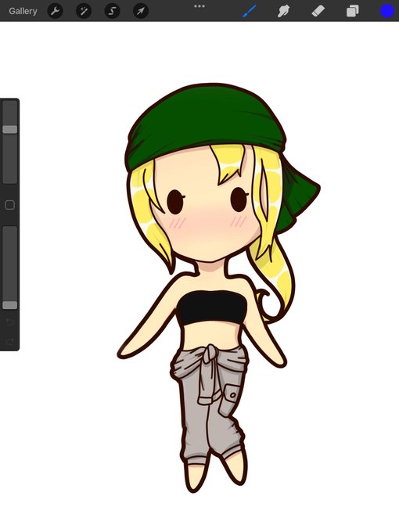Image resolution: width=399 pixels, height=532 pixels.
Task: Select the Smudge finger tool
Action: click(284, 11)
